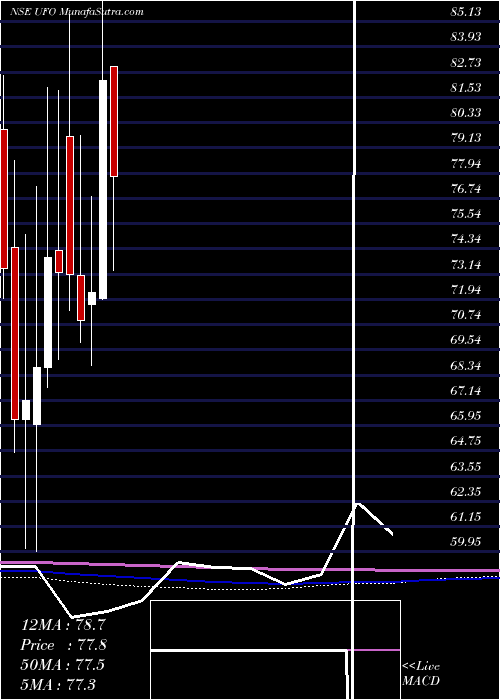Click the 70.74 price axis label
Viewport: 500px width, 700px height.
(466, 315)
